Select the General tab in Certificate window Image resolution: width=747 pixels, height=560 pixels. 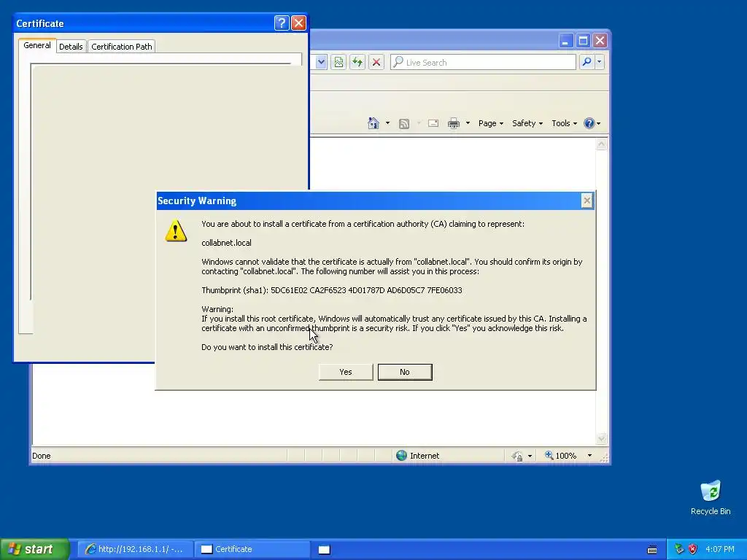point(36,45)
